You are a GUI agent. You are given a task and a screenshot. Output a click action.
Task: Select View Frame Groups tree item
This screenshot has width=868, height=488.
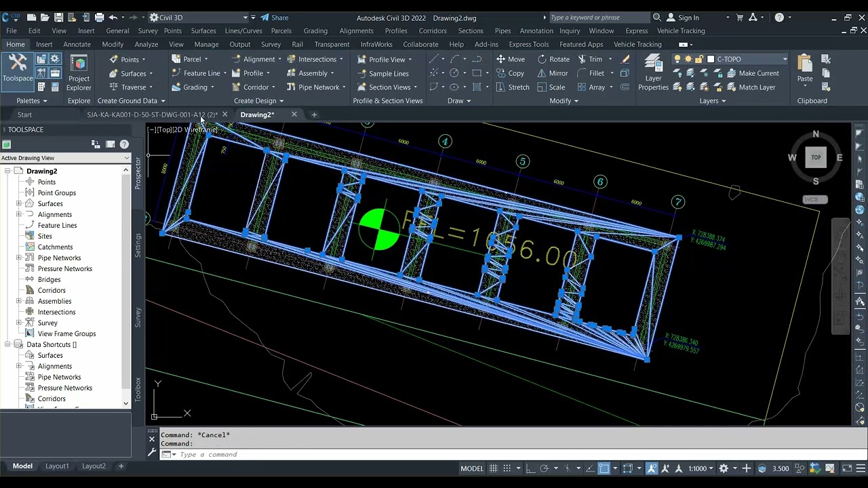66,333
